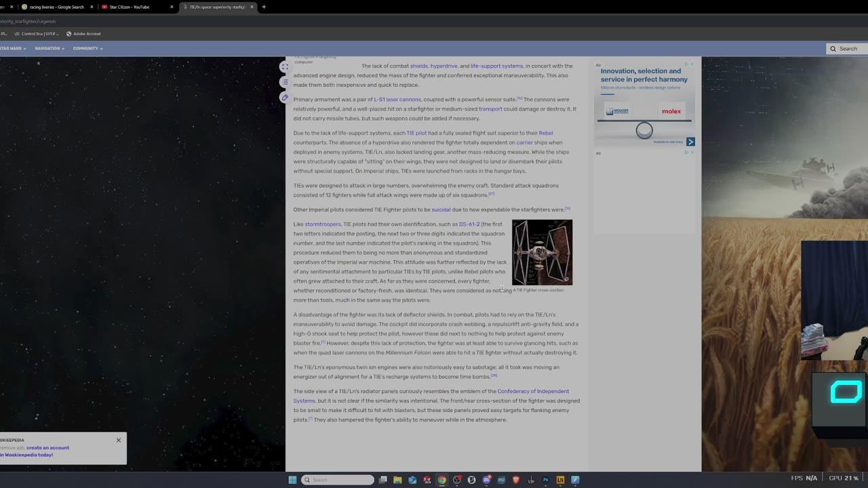The image size is (868, 488).
Task: Follow the life-support systems link
Action: tap(496, 66)
